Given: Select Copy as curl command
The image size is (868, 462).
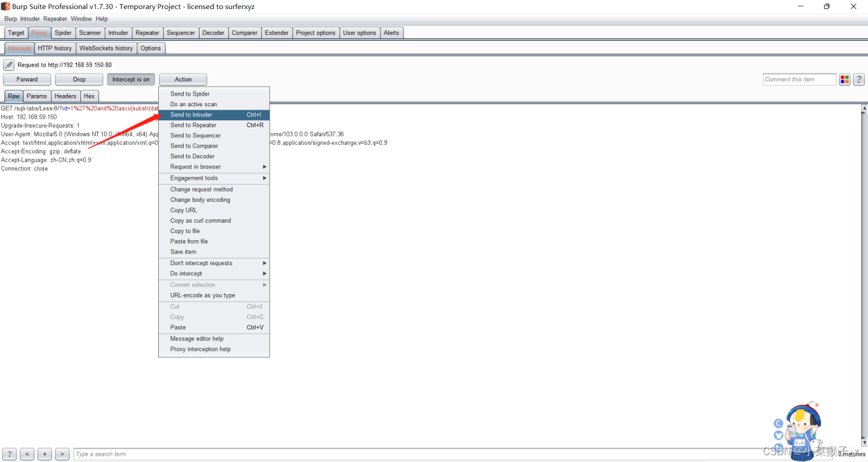Looking at the screenshot, I should click(x=214, y=221).
